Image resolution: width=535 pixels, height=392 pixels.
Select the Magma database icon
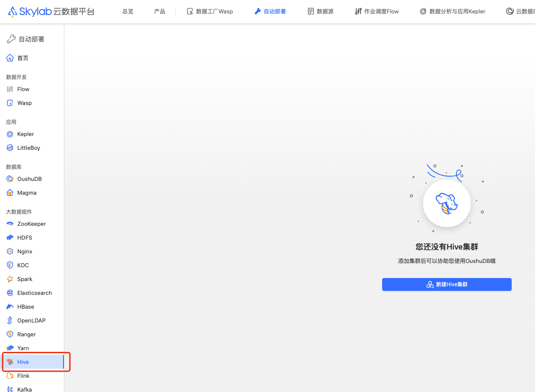click(10, 193)
